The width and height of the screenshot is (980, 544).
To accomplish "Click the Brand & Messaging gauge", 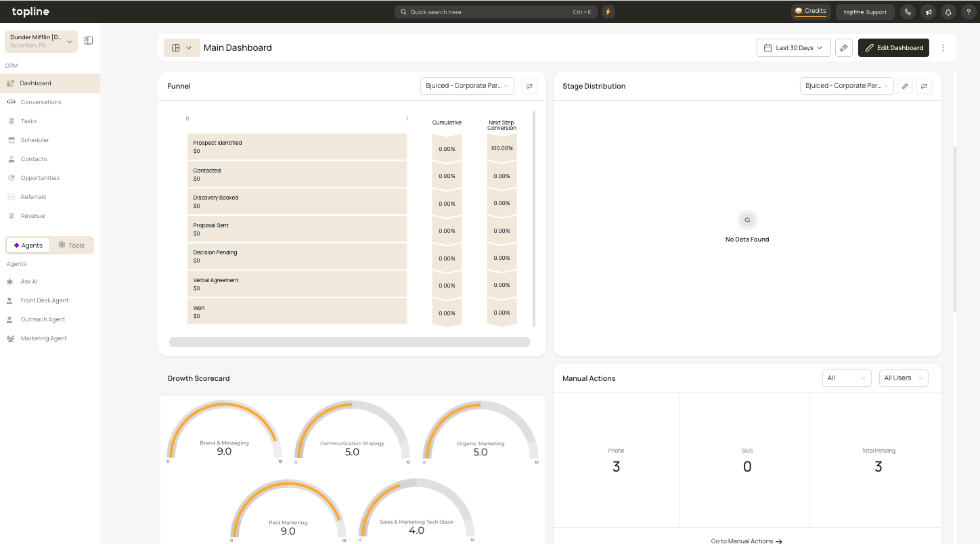I will click(x=224, y=430).
